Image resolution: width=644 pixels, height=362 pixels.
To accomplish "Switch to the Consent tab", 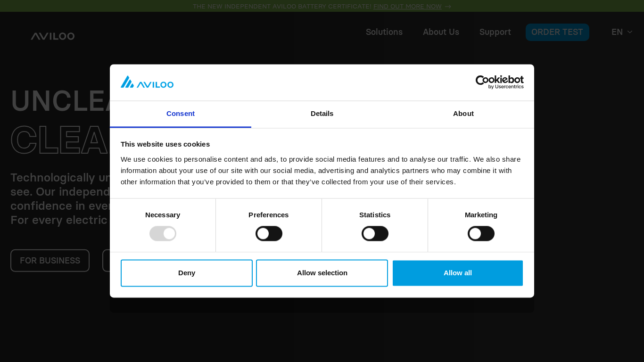I will coord(181,114).
